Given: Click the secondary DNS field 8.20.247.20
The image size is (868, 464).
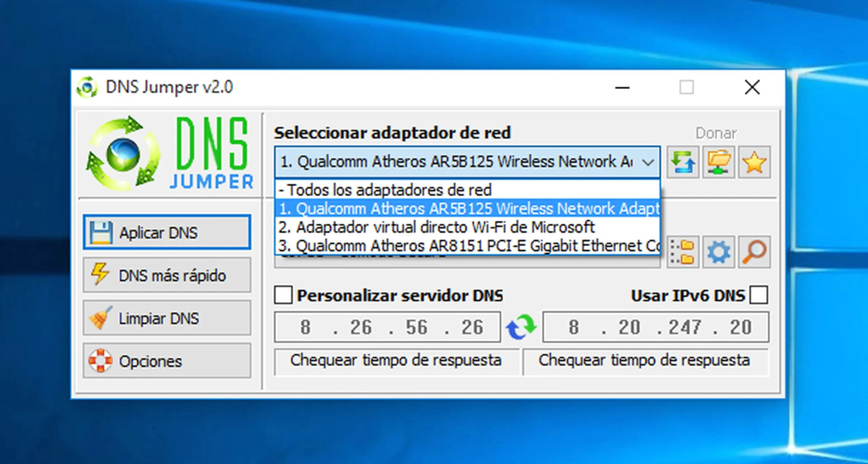Looking at the screenshot, I should pyautogui.click(x=656, y=327).
